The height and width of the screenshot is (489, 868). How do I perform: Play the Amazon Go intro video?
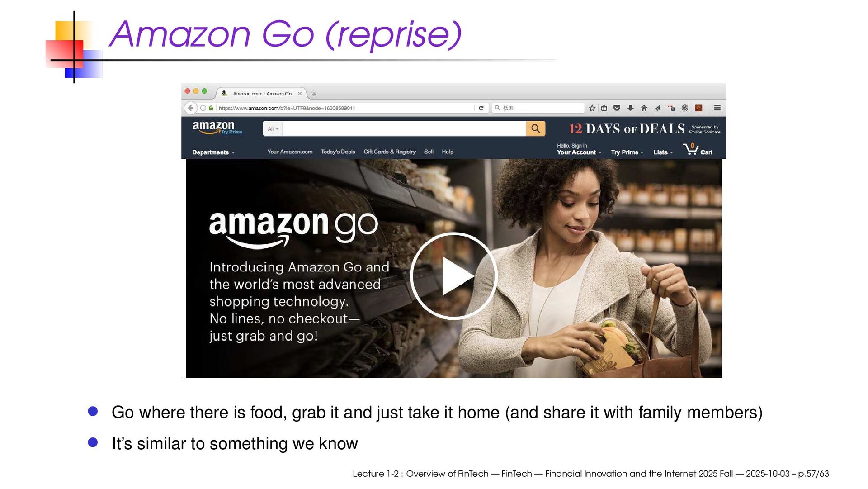(x=454, y=276)
